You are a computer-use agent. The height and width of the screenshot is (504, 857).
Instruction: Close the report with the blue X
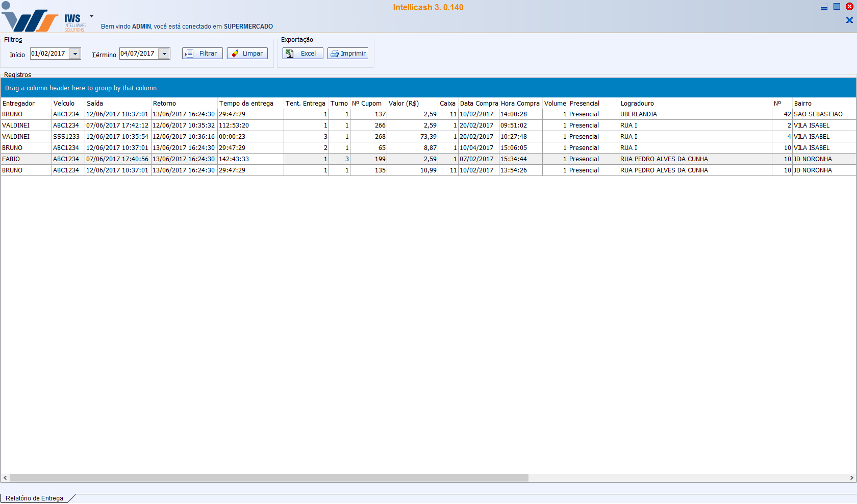[849, 20]
